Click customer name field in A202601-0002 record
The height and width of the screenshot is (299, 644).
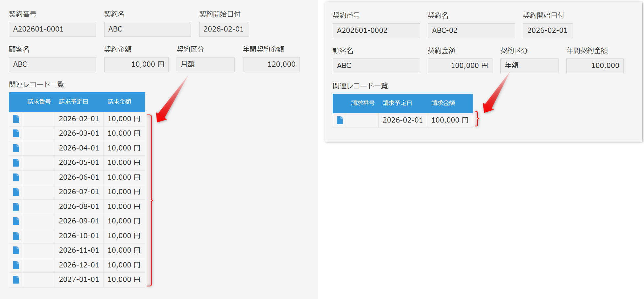pos(376,66)
